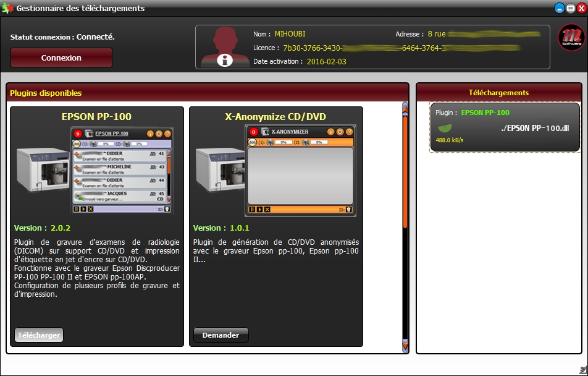Click the red Connexion button
The width and height of the screenshot is (588, 376).
tap(61, 58)
